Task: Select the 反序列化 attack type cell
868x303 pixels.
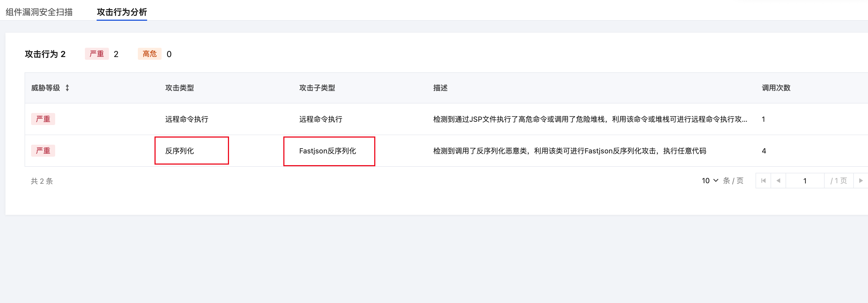Action: pyautogui.click(x=180, y=151)
